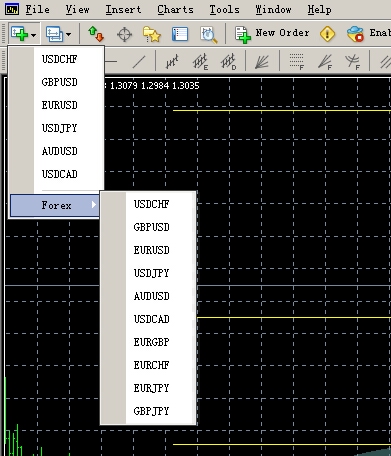Screen dimensions: 391x456
Task: Open the Tools menu
Action: coord(224,9)
